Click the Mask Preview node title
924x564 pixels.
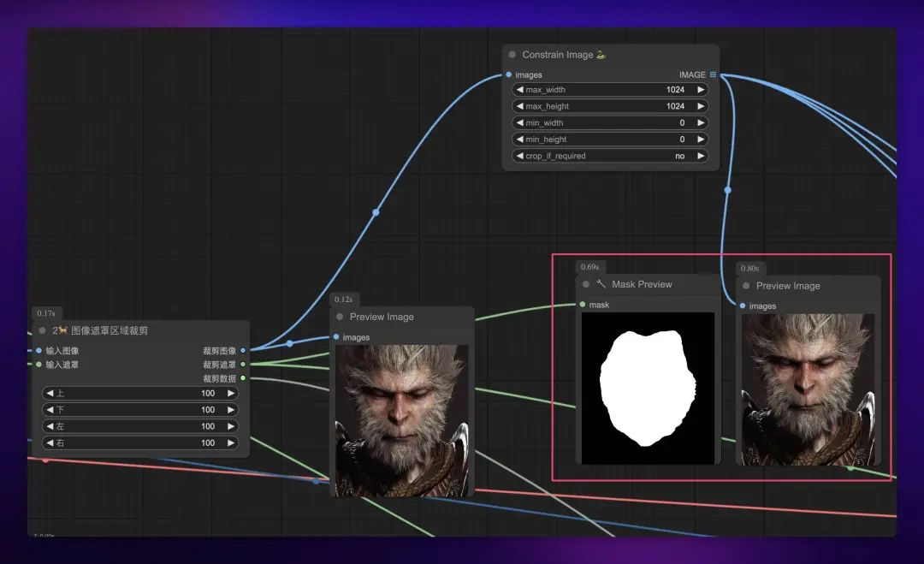(x=642, y=284)
